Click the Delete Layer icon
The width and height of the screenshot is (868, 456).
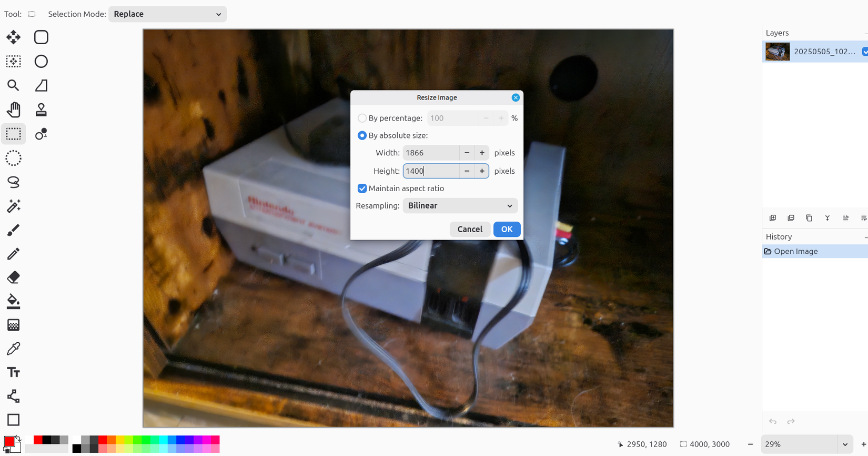click(x=791, y=218)
